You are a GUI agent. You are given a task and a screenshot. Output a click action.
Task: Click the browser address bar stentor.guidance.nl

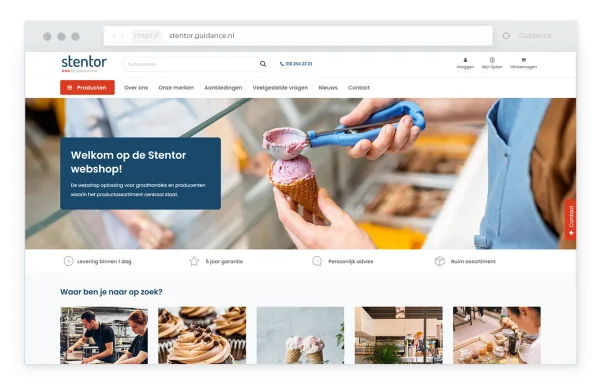coord(298,36)
